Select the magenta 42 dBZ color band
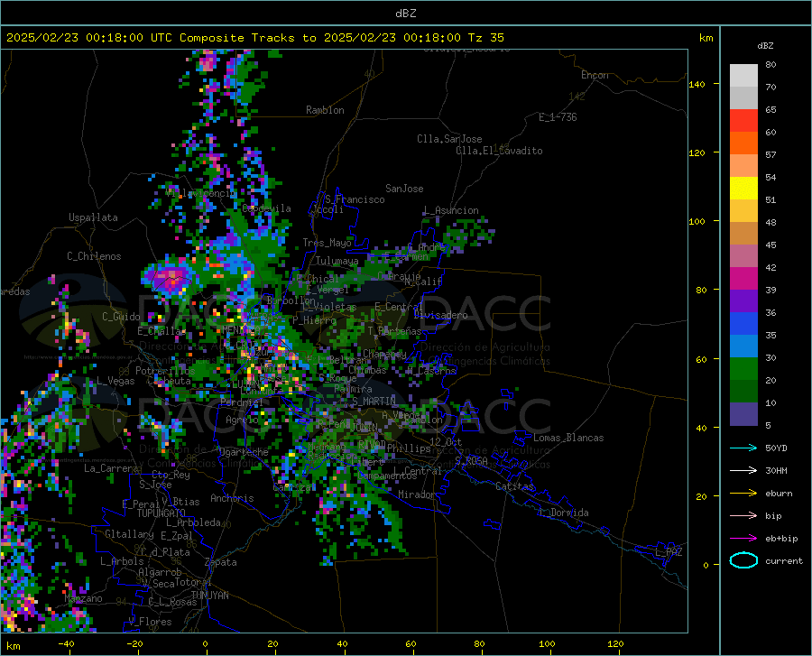This screenshot has width=812, height=656. (743, 279)
